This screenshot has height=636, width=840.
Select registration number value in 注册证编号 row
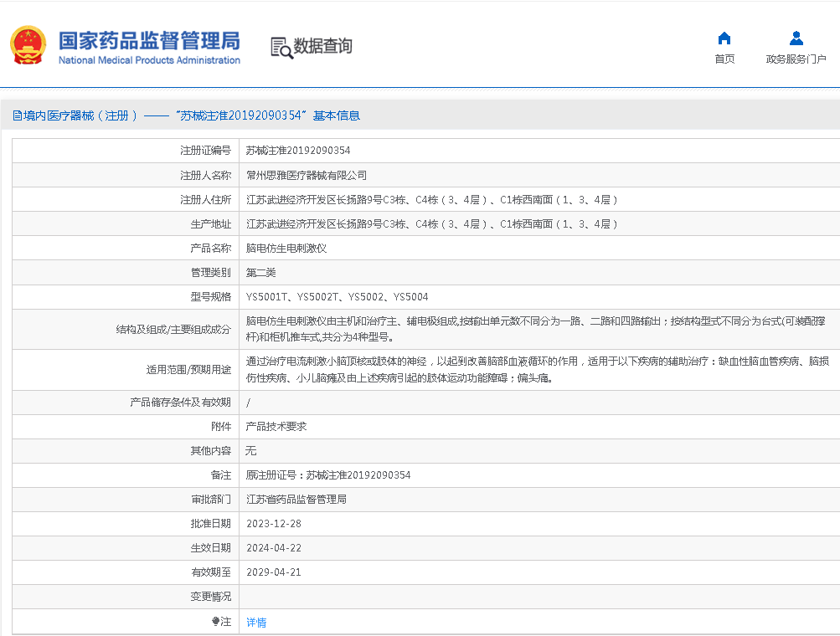[x=298, y=151]
